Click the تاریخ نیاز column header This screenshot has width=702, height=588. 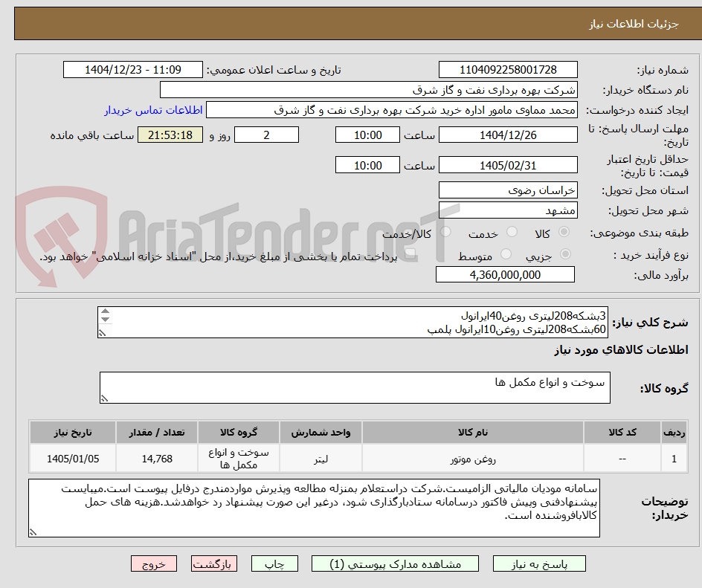pos(73,433)
